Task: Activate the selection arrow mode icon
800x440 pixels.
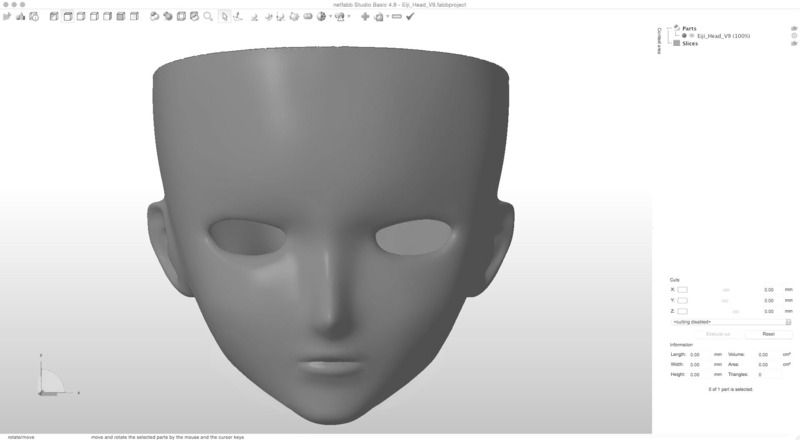Action: (224, 17)
